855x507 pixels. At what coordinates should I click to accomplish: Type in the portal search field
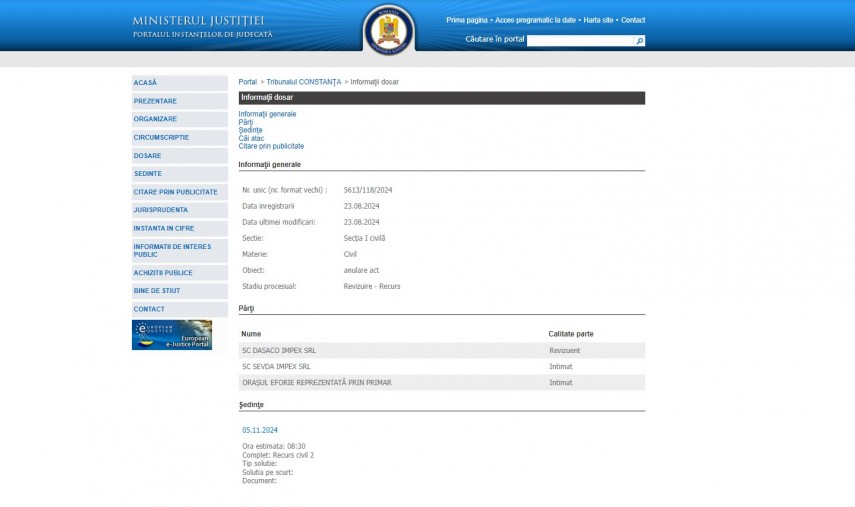(x=580, y=41)
